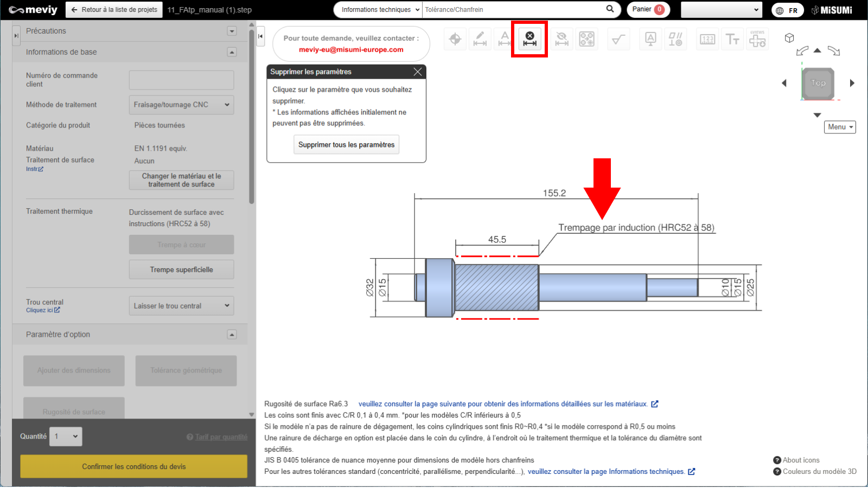Open the surface roughness symbol tool
Image resolution: width=868 pixels, height=488 pixels.
[x=618, y=39]
